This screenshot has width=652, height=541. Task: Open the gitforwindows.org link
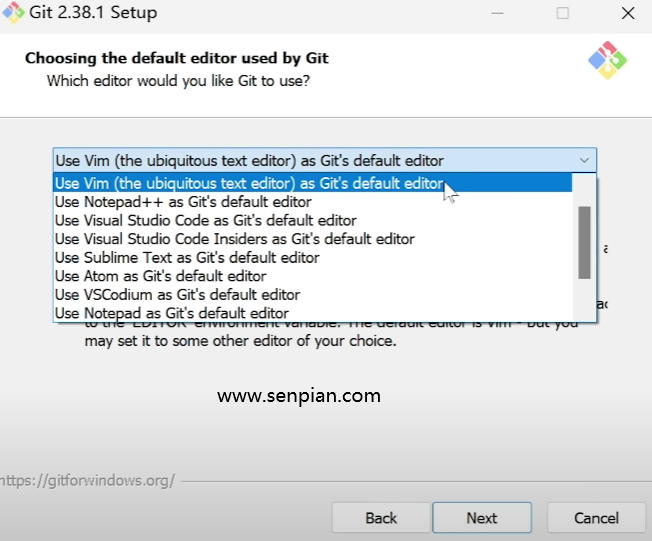(x=87, y=481)
